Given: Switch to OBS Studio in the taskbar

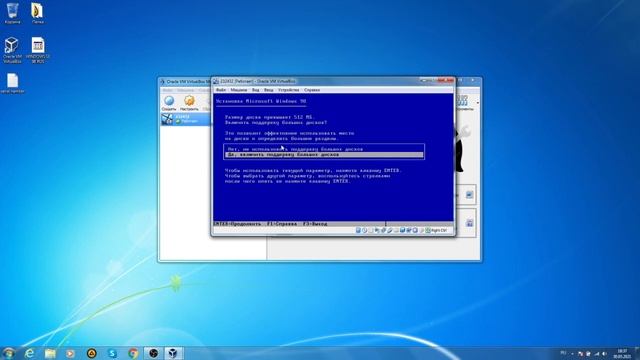Looking at the screenshot, I should point(153,353).
